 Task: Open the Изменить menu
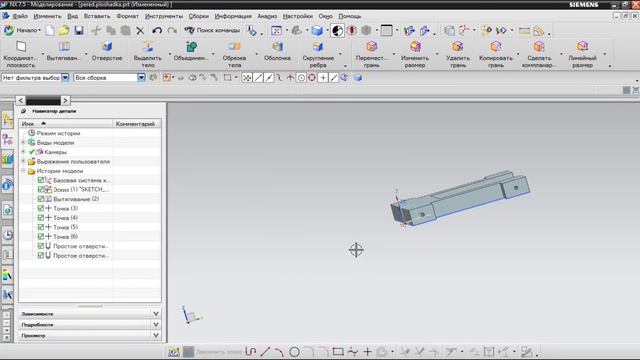coord(47,16)
